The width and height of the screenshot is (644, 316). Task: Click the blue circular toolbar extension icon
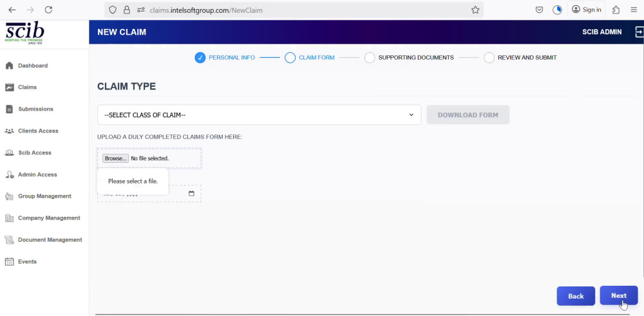pos(557,10)
